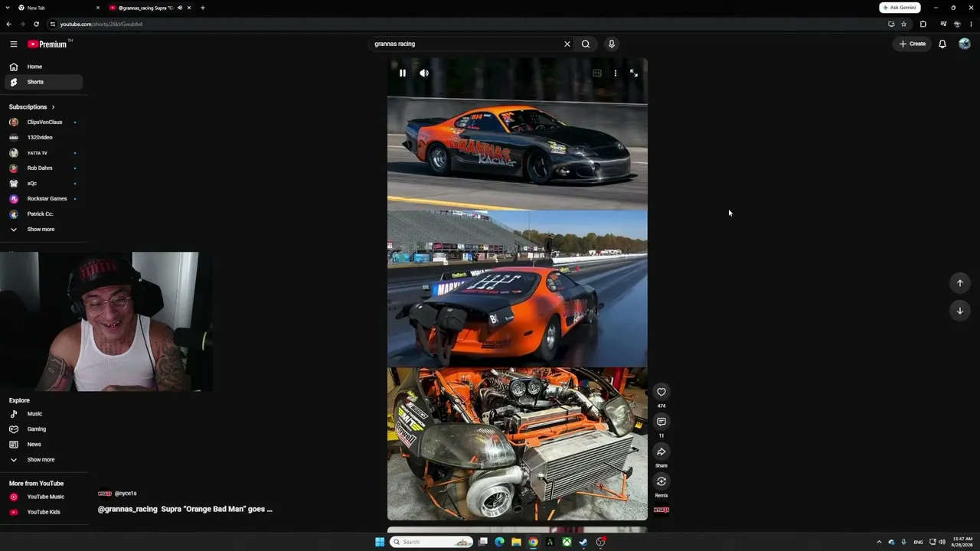Like the Short with the heart button
Image resolution: width=980 pixels, height=551 pixels.
661,392
